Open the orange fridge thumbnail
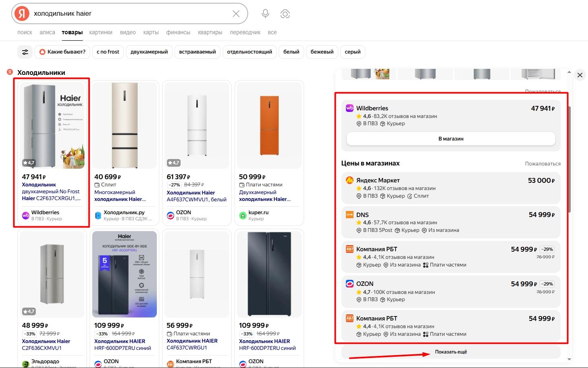The image size is (588, 368). point(269,125)
